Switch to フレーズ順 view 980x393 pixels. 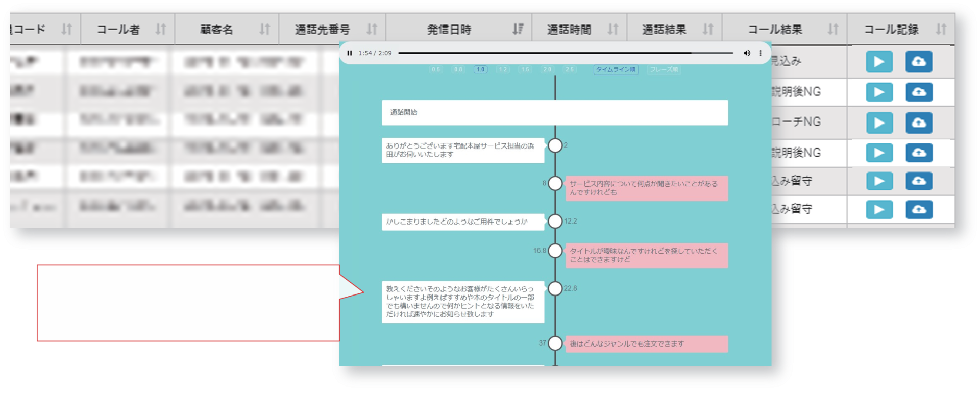pyautogui.click(x=664, y=70)
